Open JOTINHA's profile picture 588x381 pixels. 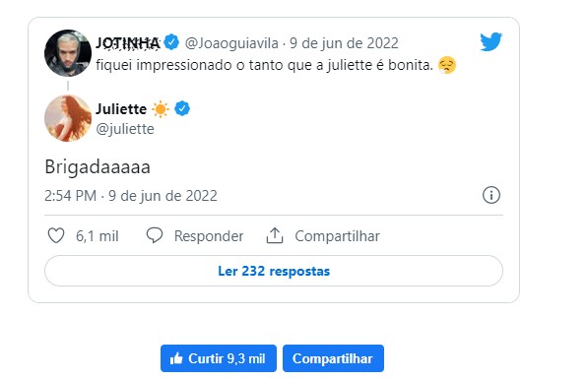(68, 53)
